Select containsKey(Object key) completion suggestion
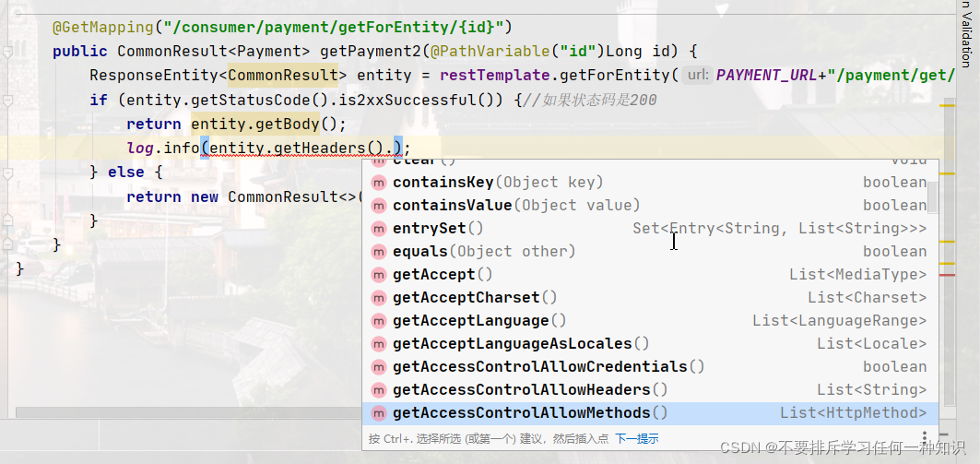This screenshot has height=464, width=980. click(650, 183)
